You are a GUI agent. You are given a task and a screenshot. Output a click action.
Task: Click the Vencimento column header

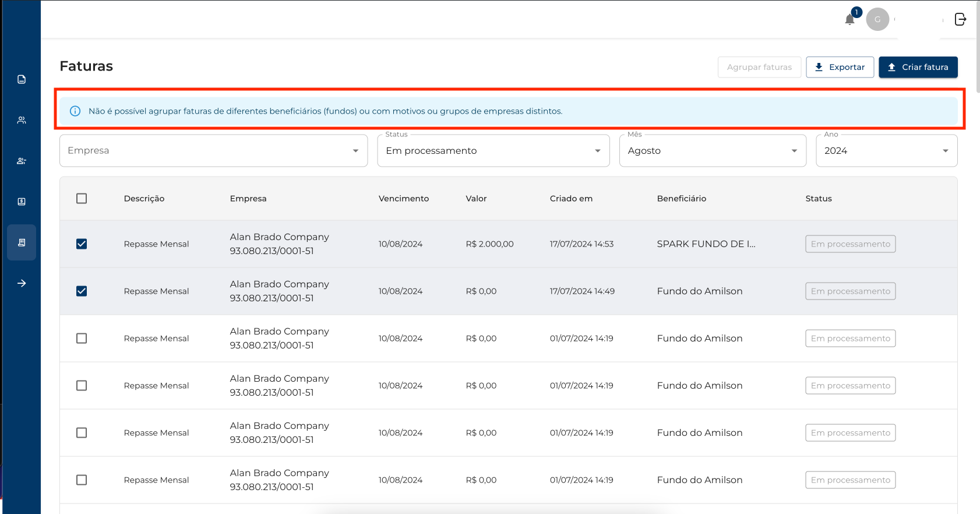click(x=403, y=199)
